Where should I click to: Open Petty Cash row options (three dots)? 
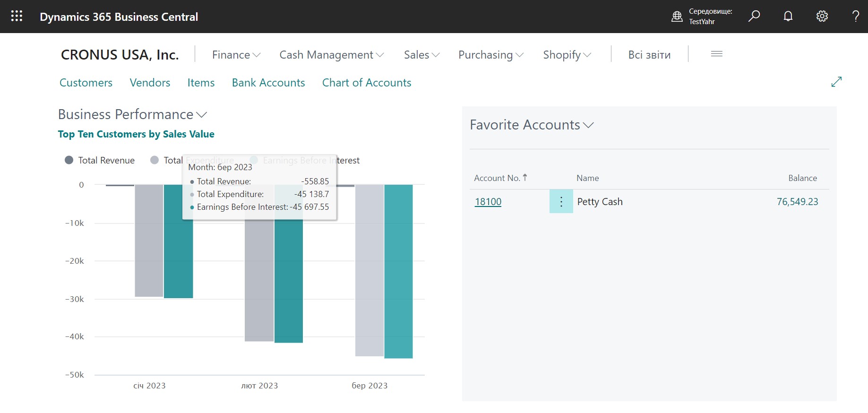pyautogui.click(x=561, y=202)
